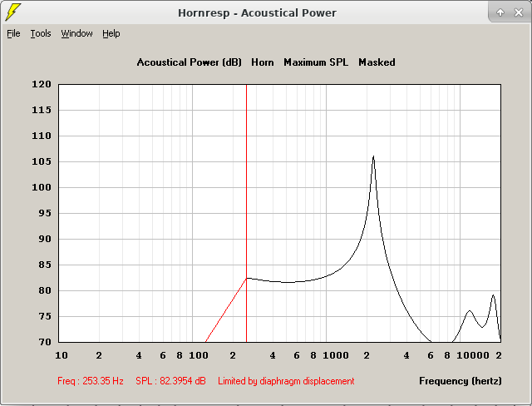The width and height of the screenshot is (532, 406).
Task: Open the File menu
Action: pos(13,33)
